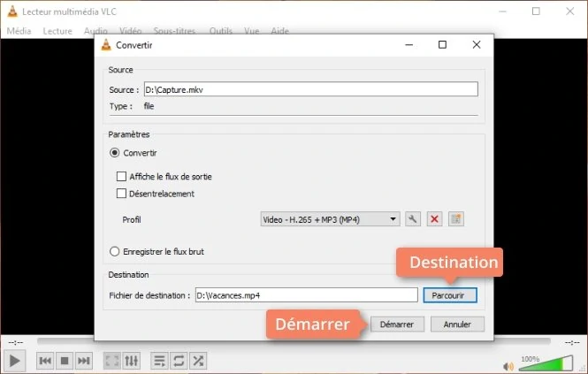Click VLC cone icon in Convertir title bar
The image size is (588, 374).
pyautogui.click(x=106, y=45)
